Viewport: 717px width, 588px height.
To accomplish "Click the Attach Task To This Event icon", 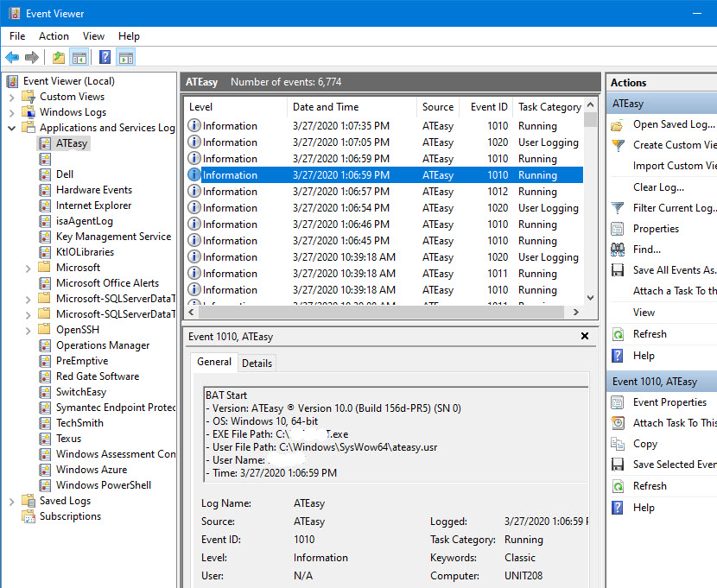I will [x=618, y=423].
